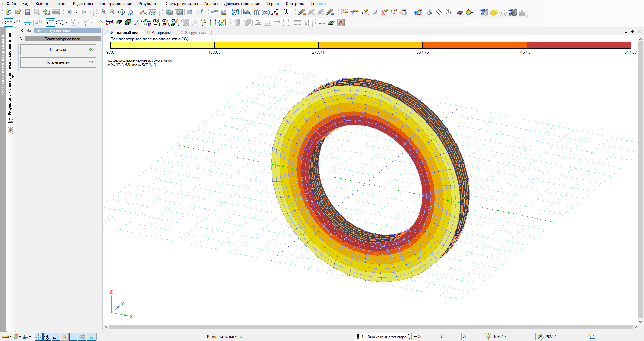Click the eraser icon in toolbar
644x341 pixels.
[375, 12]
